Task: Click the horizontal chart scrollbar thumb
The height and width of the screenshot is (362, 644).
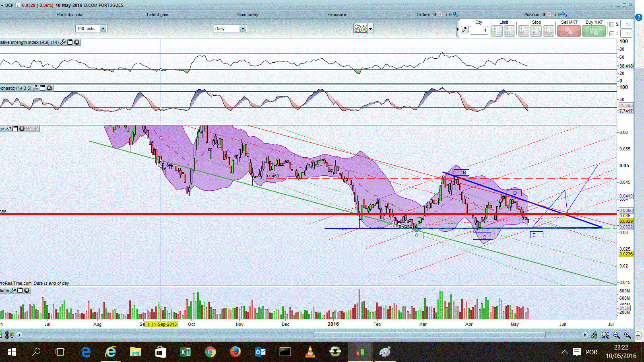Action: (429, 335)
